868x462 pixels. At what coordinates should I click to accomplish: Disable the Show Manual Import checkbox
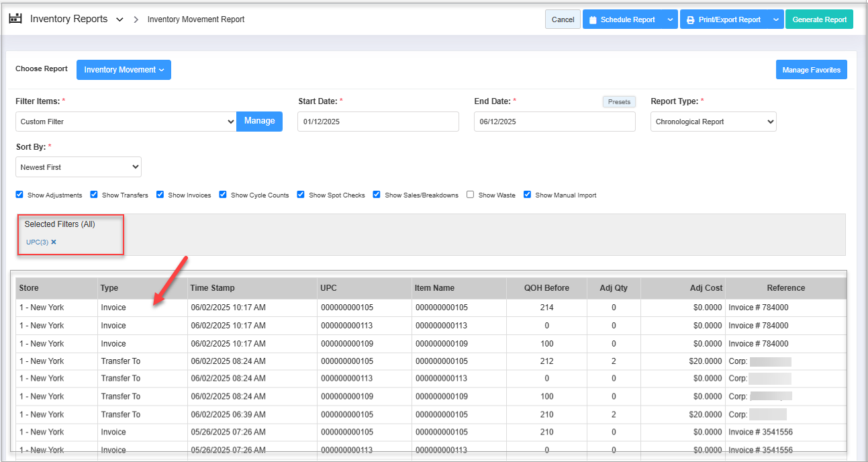click(x=528, y=195)
